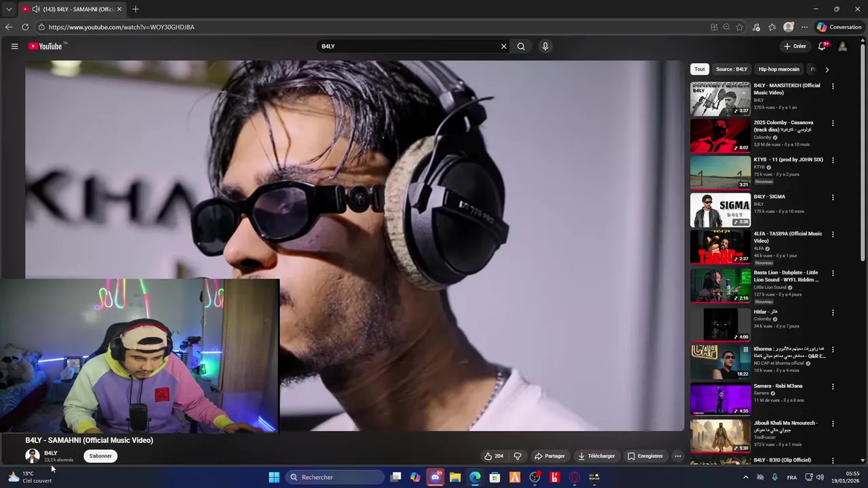This screenshot has height=488, width=868.
Task: Dislike the video with the thumbs-down icon
Action: pos(517,456)
